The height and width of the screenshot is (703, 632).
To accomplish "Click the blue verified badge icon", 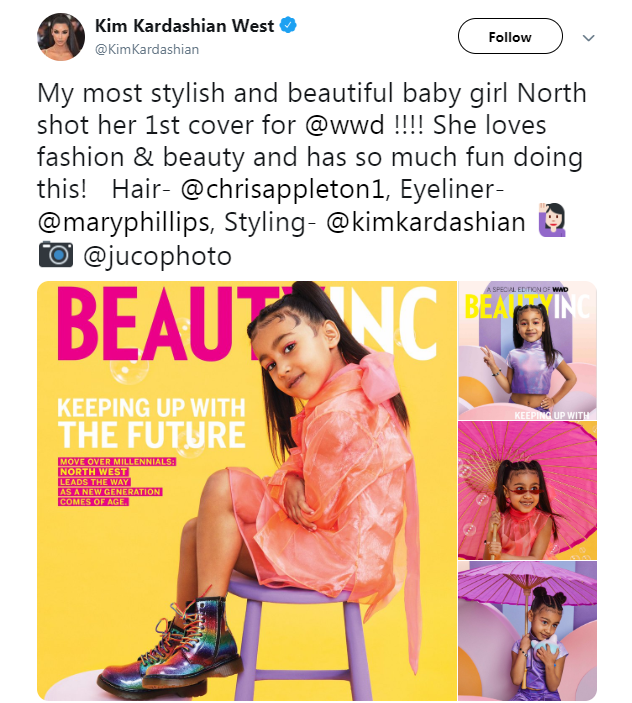I will point(288,25).
